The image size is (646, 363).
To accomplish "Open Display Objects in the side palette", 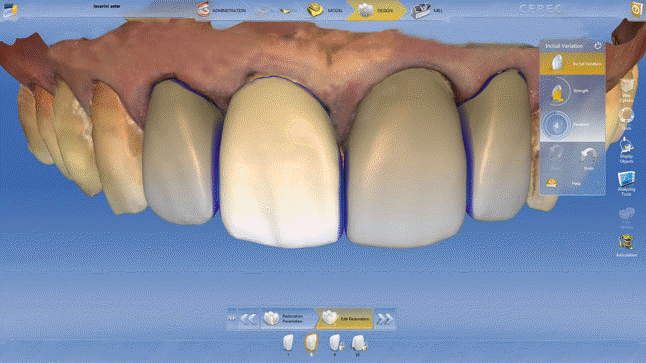I will [x=626, y=150].
